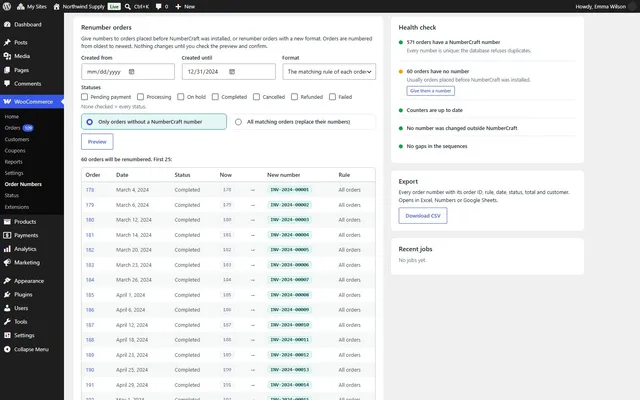The image size is (640, 400).
Task: Open the WordPress logo menu
Action: coord(7,7)
